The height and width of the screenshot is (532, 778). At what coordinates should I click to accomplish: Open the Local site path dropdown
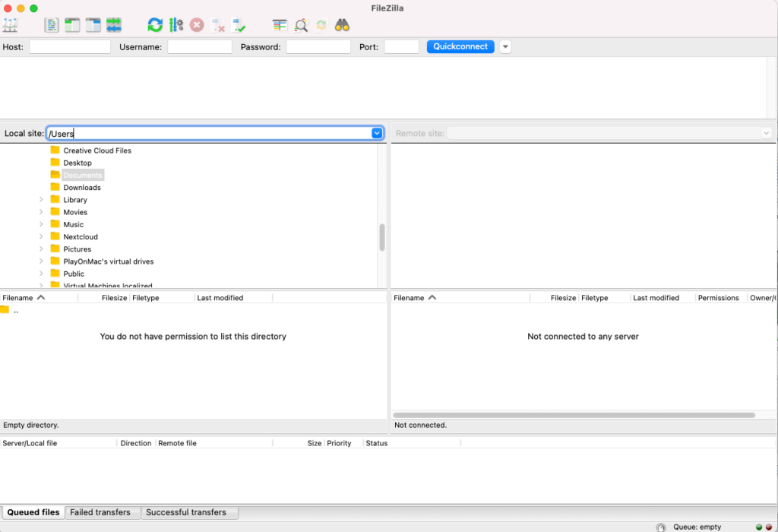[x=377, y=133]
